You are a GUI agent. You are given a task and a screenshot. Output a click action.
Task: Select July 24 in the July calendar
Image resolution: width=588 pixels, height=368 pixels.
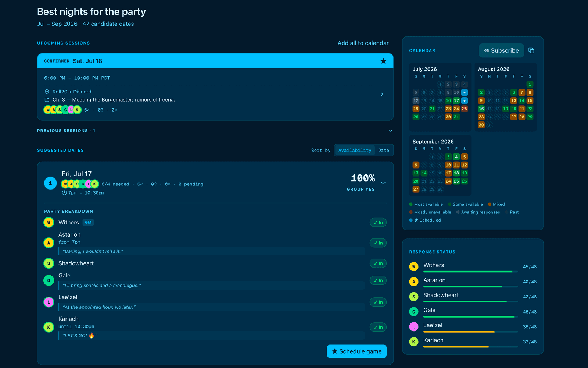click(456, 109)
